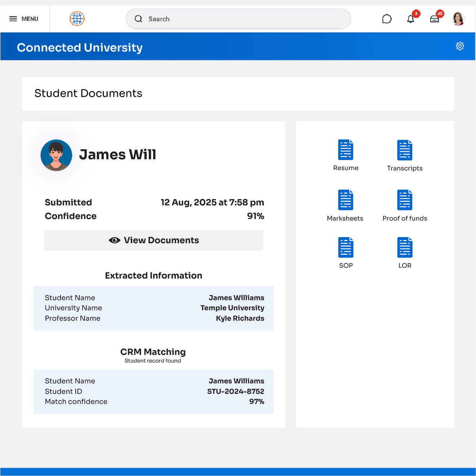Open the settings gear on the blue bar
476x476 pixels.
tap(460, 46)
